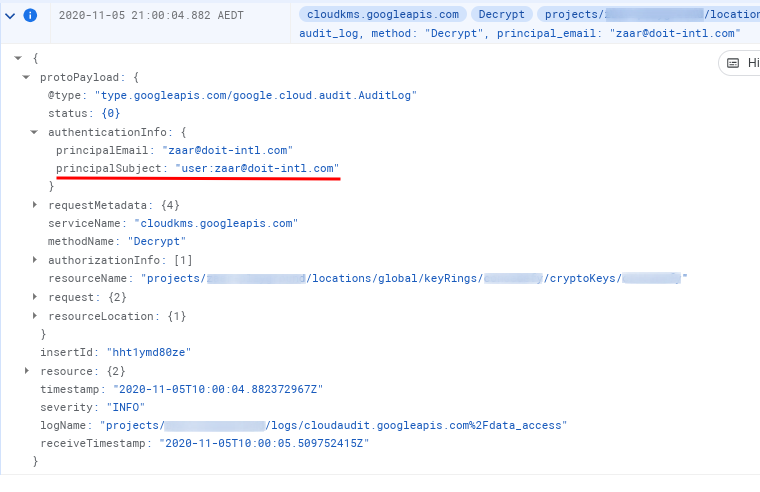The width and height of the screenshot is (760, 492).
Task: Click the blue info severity icon
Action: coord(31,16)
